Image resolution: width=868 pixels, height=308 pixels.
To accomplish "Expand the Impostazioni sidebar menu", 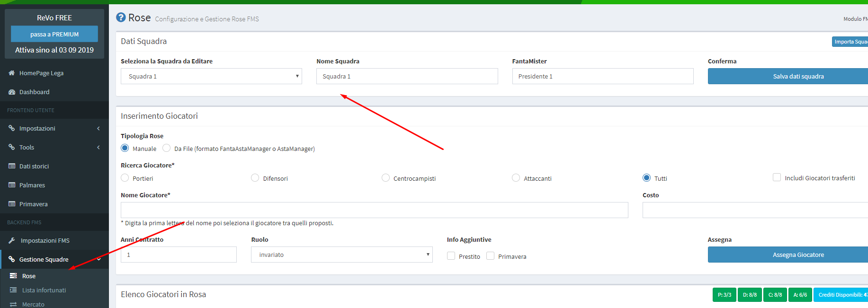I will tap(54, 128).
